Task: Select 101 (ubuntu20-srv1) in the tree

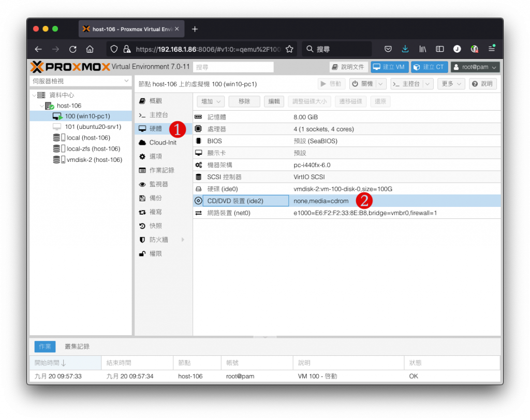Action: pos(93,127)
